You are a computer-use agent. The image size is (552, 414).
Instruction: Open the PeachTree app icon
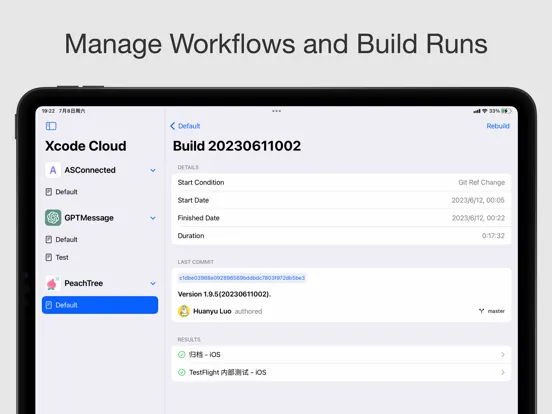[x=53, y=283]
